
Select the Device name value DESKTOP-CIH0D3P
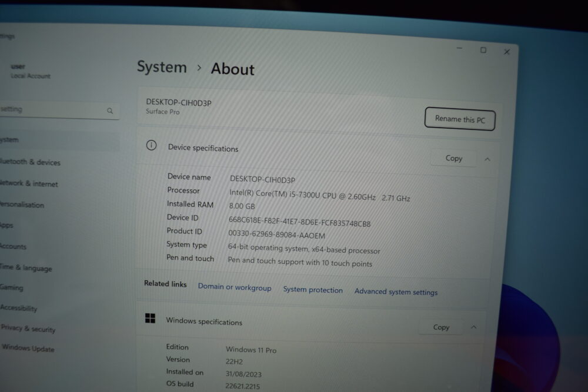point(262,179)
